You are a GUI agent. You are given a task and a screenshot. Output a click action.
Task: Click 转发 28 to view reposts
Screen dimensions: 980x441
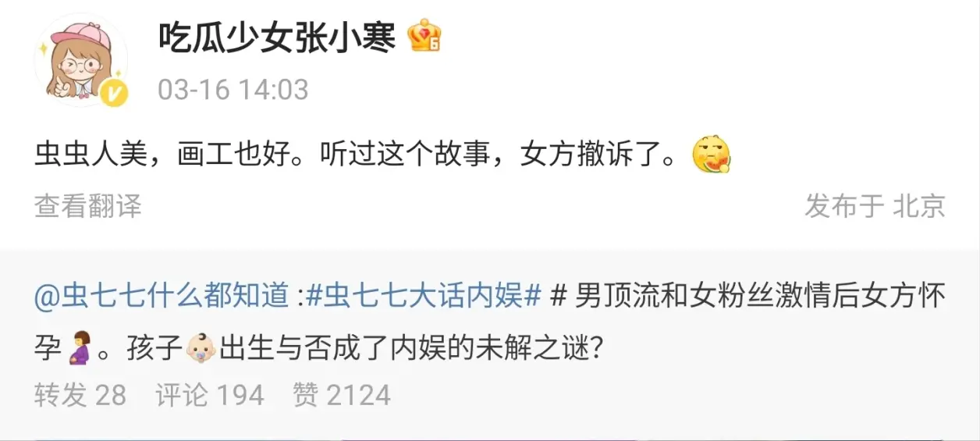pyautogui.click(x=80, y=395)
